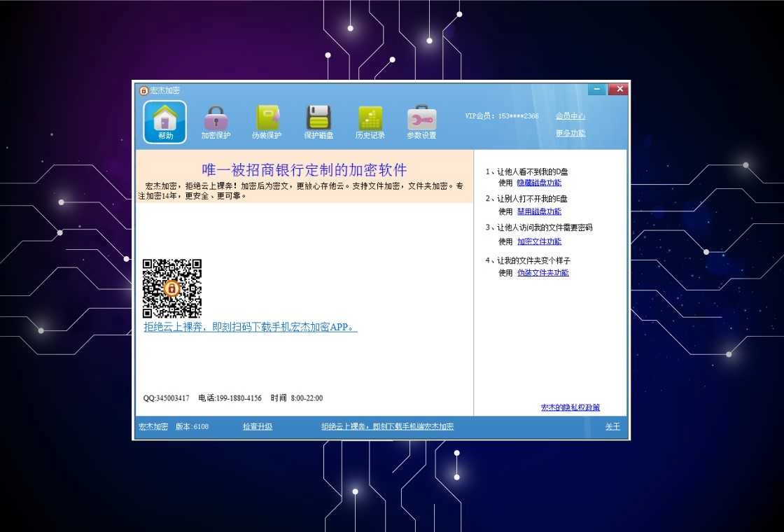
Task: Click the lock logo in the title bar
Action: tap(145, 90)
